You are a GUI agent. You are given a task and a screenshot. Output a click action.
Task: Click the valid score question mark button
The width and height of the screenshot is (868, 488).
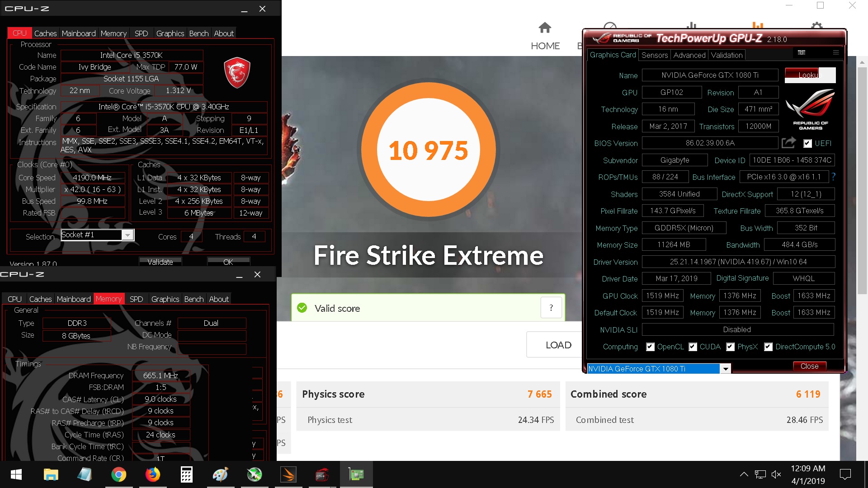point(551,308)
